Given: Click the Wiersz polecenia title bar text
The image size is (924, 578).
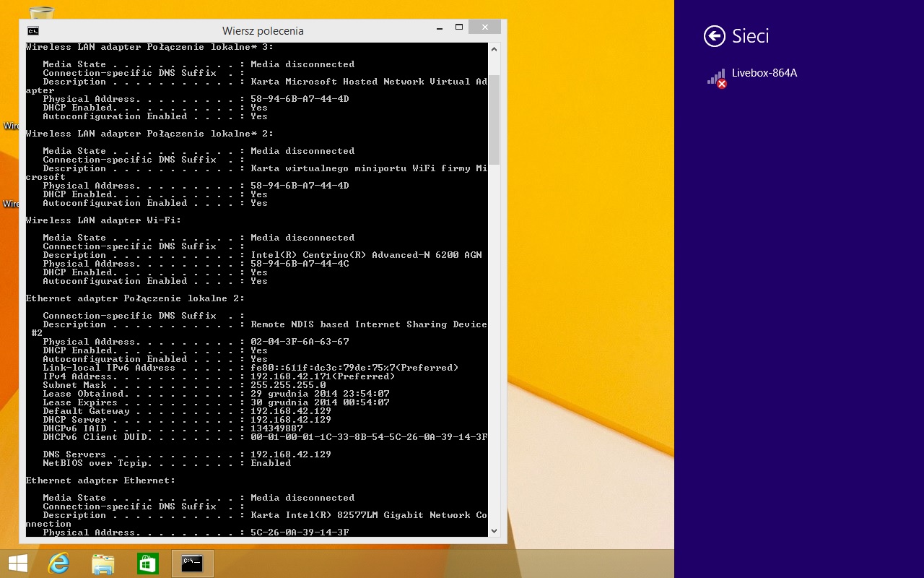Looking at the screenshot, I should [263, 31].
